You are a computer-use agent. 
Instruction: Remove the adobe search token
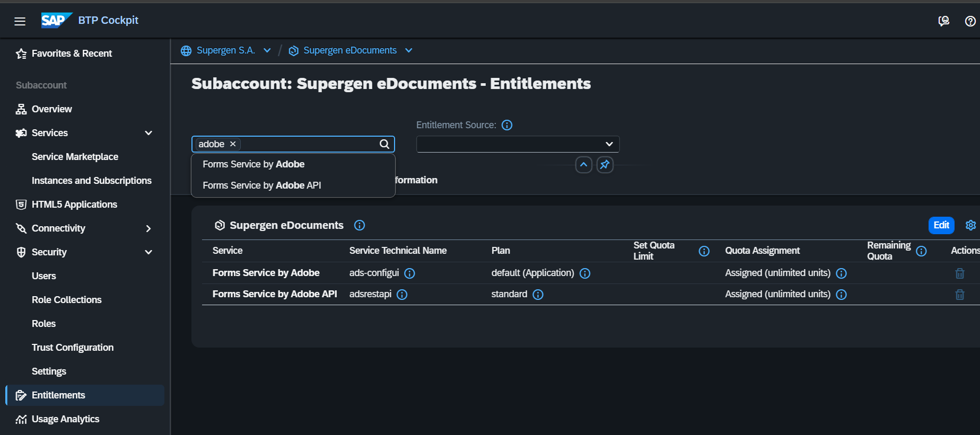click(233, 144)
